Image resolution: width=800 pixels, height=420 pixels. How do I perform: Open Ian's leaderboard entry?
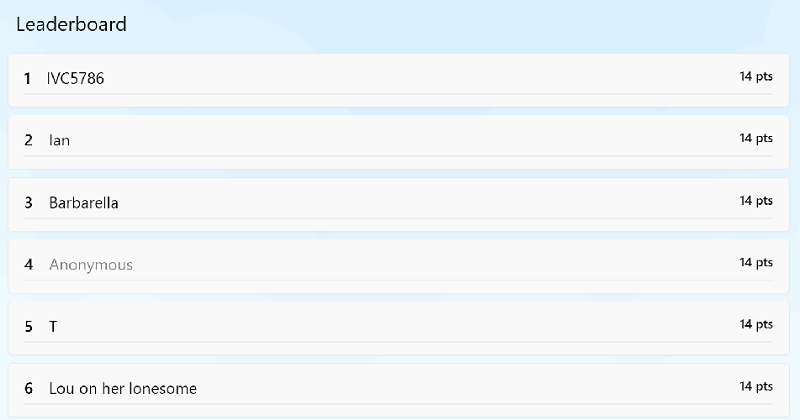60,140
